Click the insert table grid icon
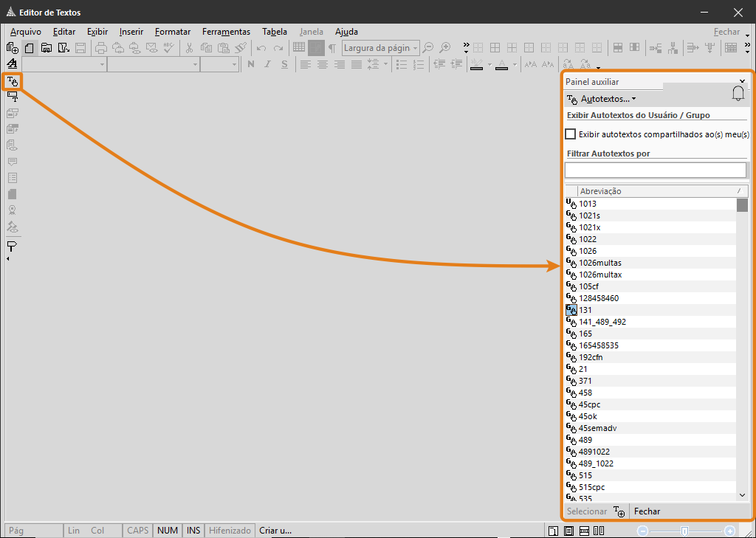This screenshot has height=538, width=756. 299,47
